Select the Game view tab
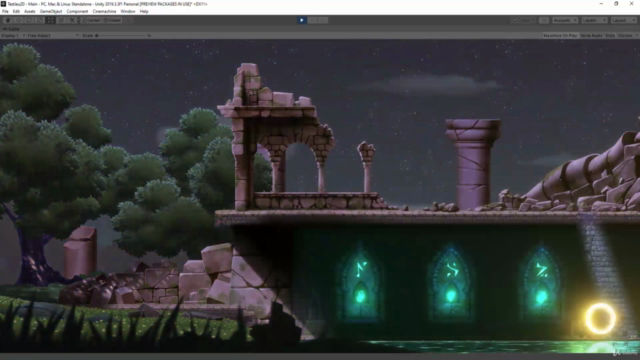 [11, 29]
